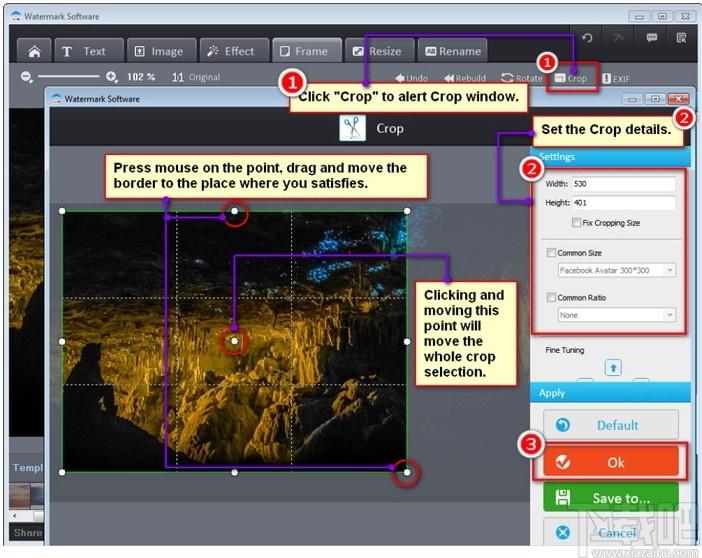Click the Rotate toolbar button

tap(522, 78)
